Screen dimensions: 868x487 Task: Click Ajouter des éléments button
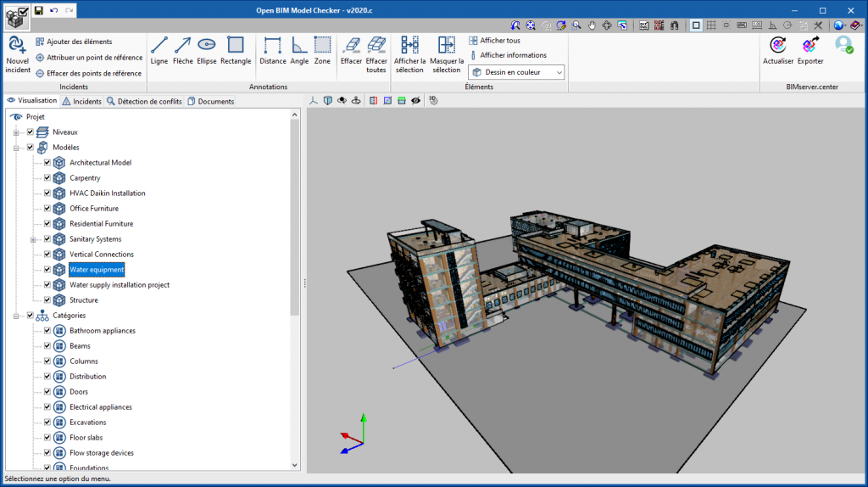click(74, 42)
